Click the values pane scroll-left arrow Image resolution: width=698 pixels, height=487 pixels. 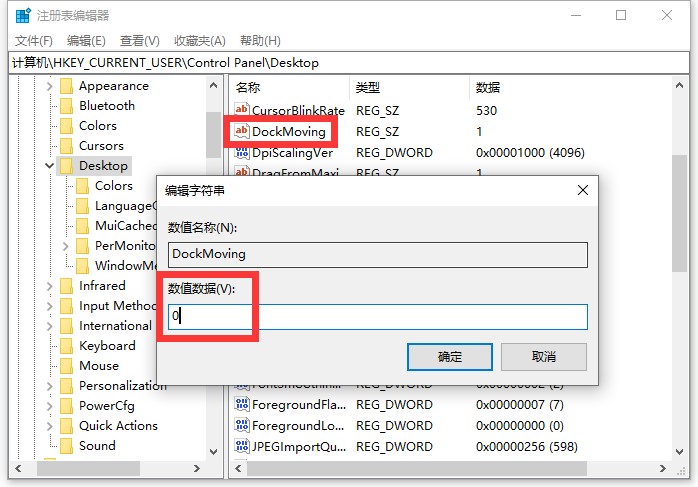238,468
